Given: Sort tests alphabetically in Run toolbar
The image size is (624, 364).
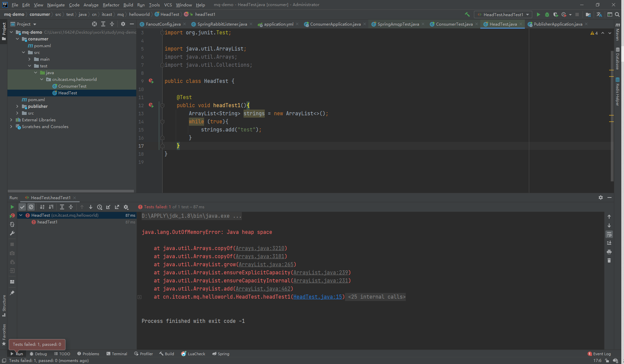Looking at the screenshot, I should pyautogui.click(x=42, y=207).
